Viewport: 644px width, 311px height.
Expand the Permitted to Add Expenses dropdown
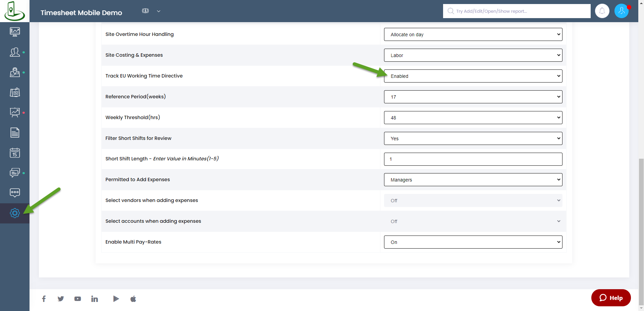point(473,180)
